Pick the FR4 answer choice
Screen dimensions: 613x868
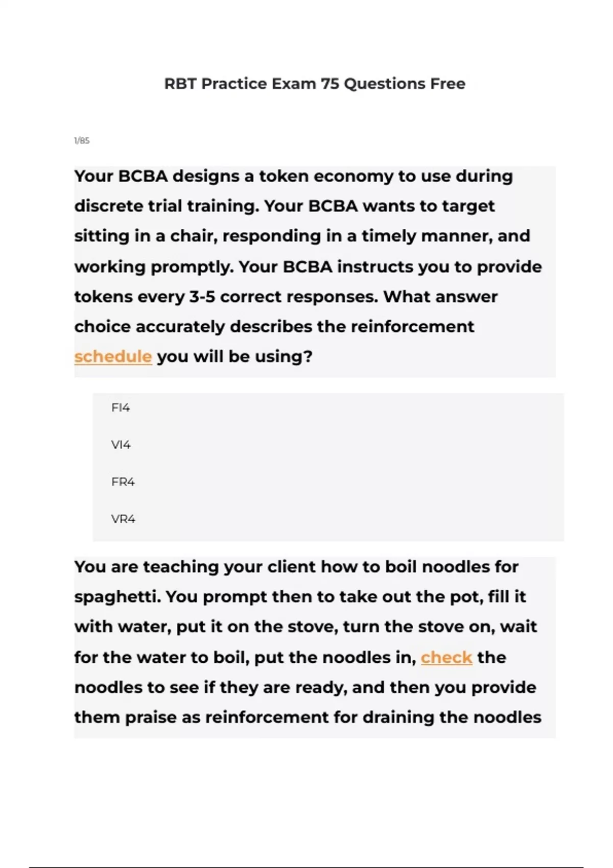pyautogui.click(x=123, y=481)
